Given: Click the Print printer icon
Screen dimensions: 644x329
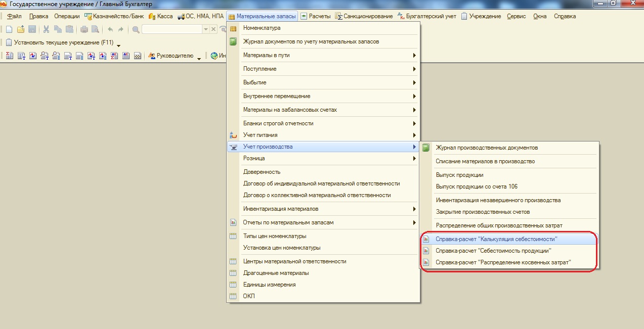Looking at the screenshot, I should [84, 29].
